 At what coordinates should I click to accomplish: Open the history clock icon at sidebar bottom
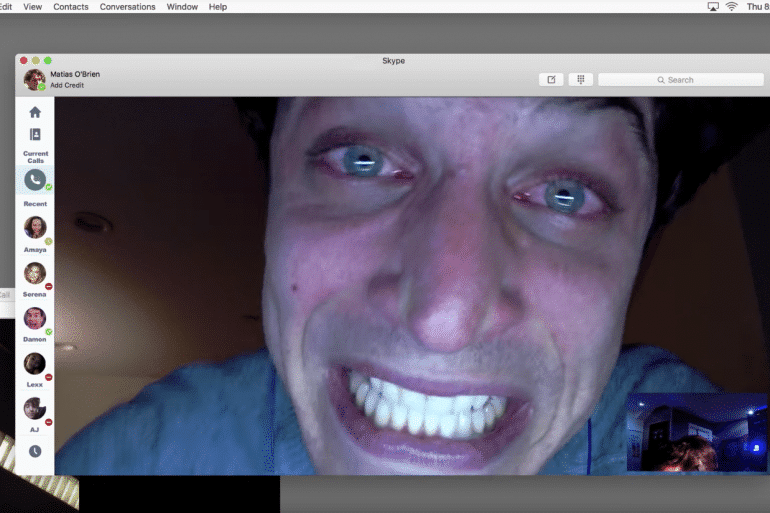tap(35, 451)
